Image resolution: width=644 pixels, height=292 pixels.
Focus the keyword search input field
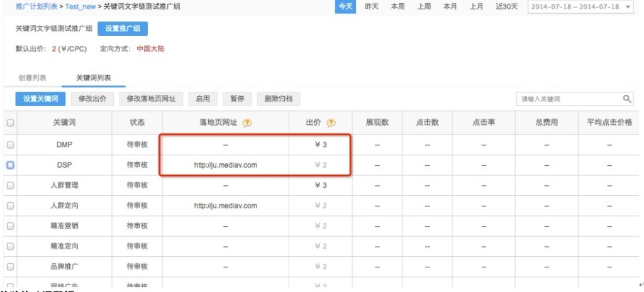(566, 99)
